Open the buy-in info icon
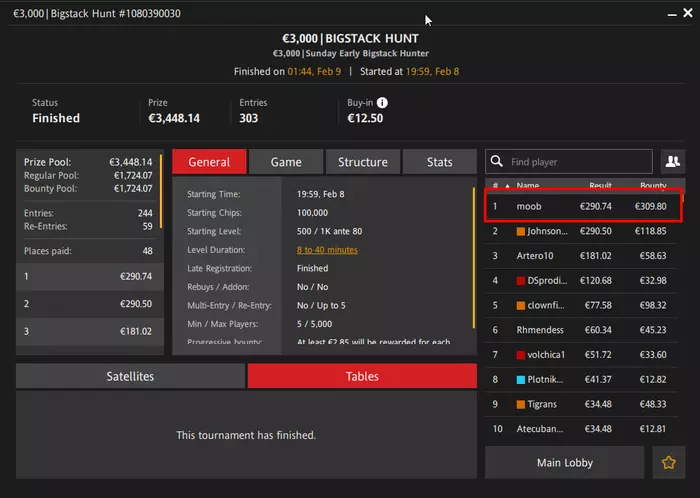 [x=382, y=103]
